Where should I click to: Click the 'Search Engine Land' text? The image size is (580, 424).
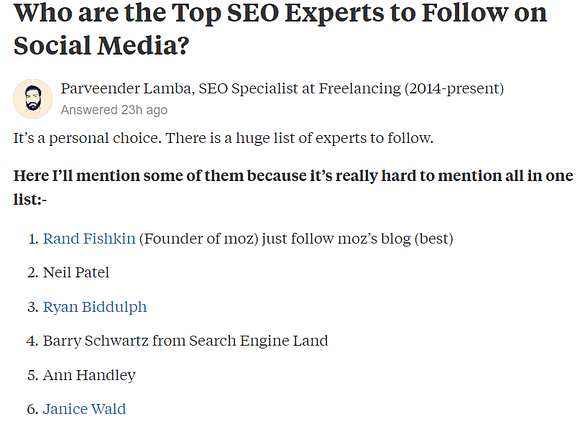tap(259, 341)
